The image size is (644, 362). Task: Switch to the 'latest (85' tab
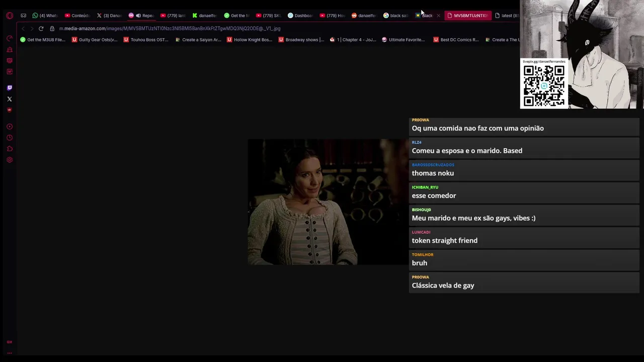507,16
